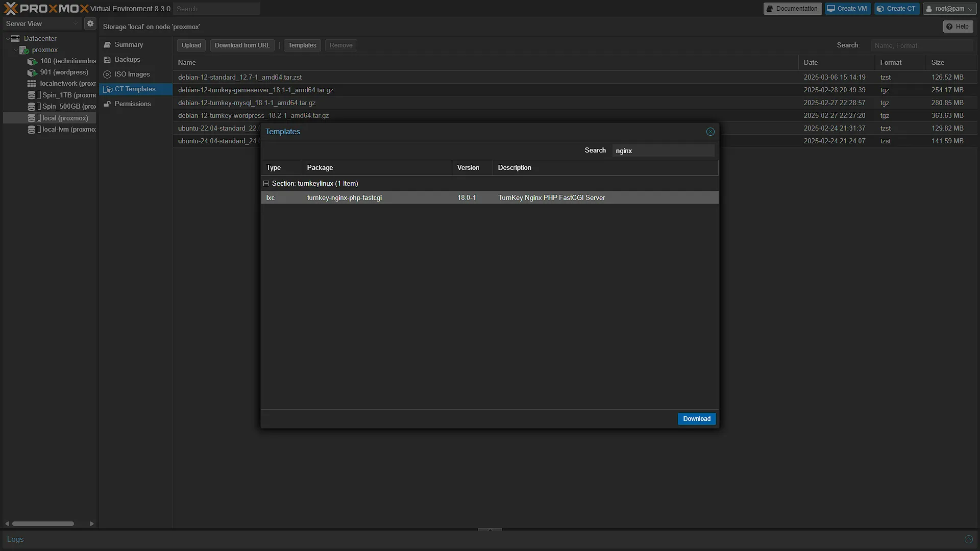Open the Backups tab
The image size is (980, 551).
tap(136, 60)
